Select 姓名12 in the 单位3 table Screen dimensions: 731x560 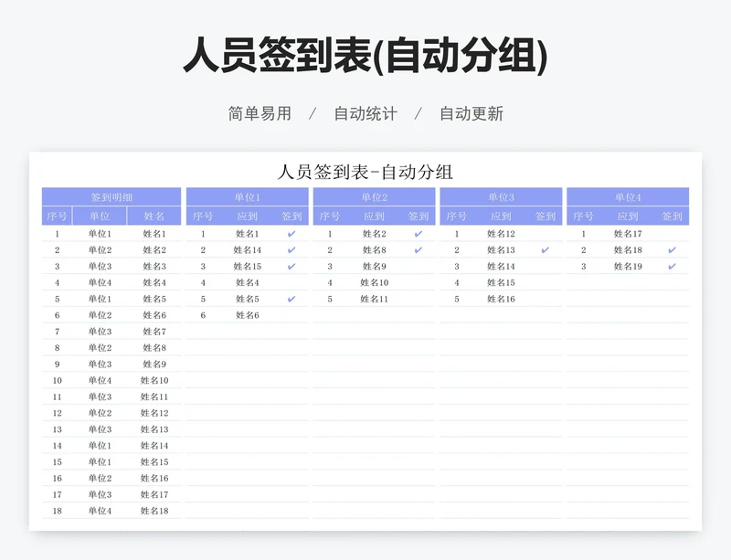click(x=501, y=234)
